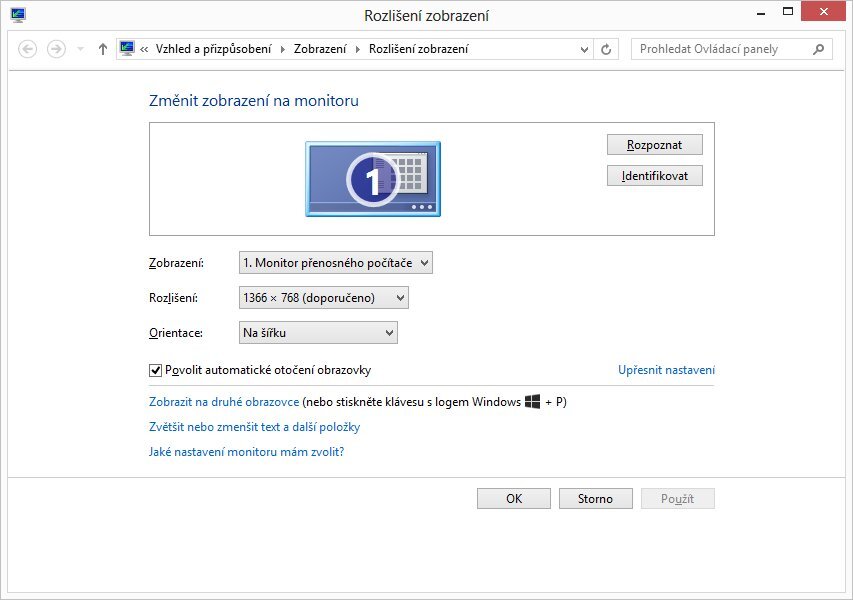Click the monitor preview showing number 1
This screenshot has height=600, width=853.
pos(372,179)
